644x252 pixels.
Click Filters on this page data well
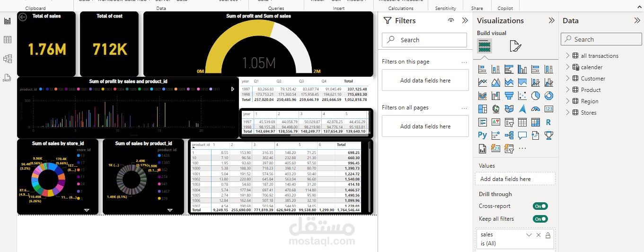click(x=425, y=80)
